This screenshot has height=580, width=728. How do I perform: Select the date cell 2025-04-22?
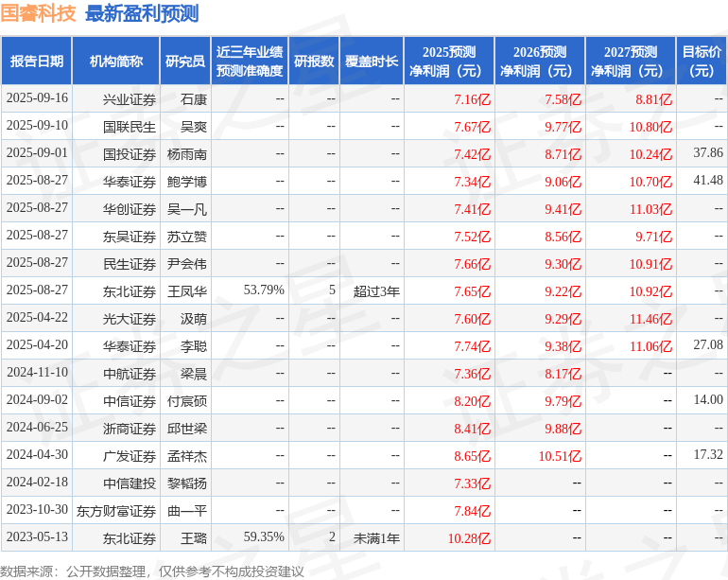point(37,317)
